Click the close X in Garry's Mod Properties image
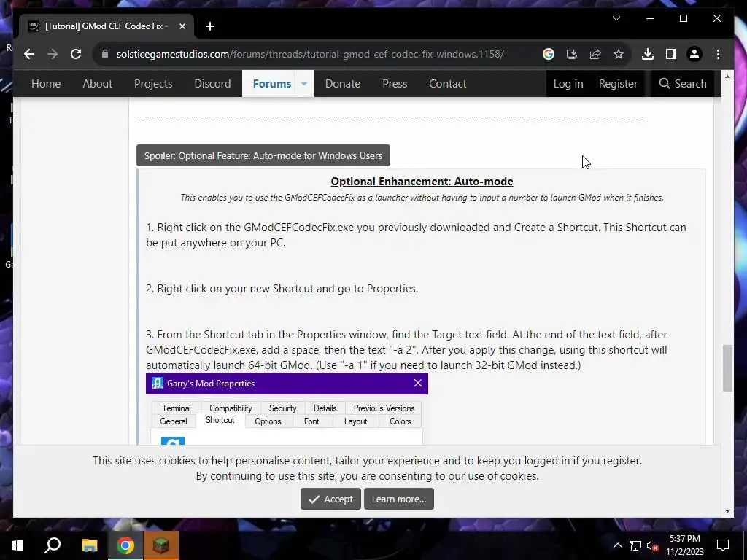Viewport: 747px width, 560px height. point(418,384)
